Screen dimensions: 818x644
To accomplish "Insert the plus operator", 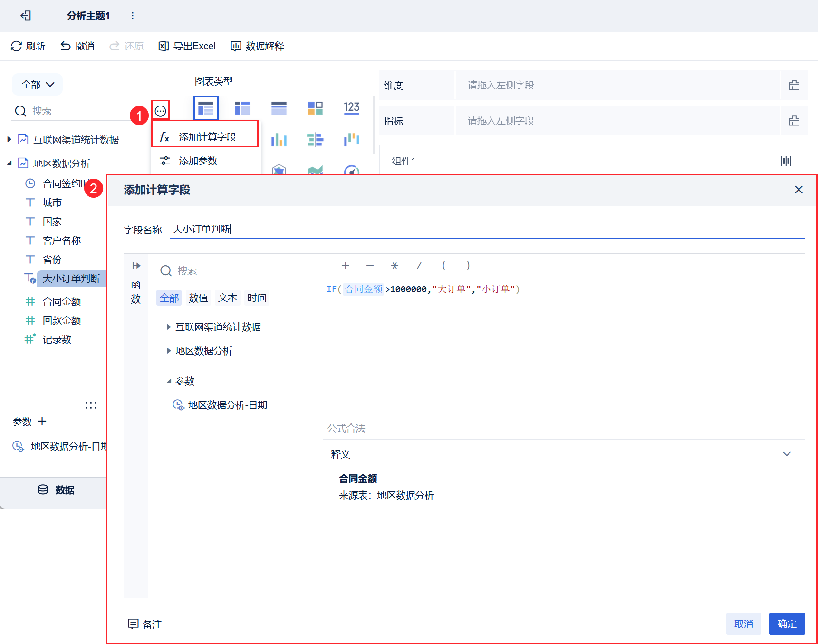I will click(346, 266).
